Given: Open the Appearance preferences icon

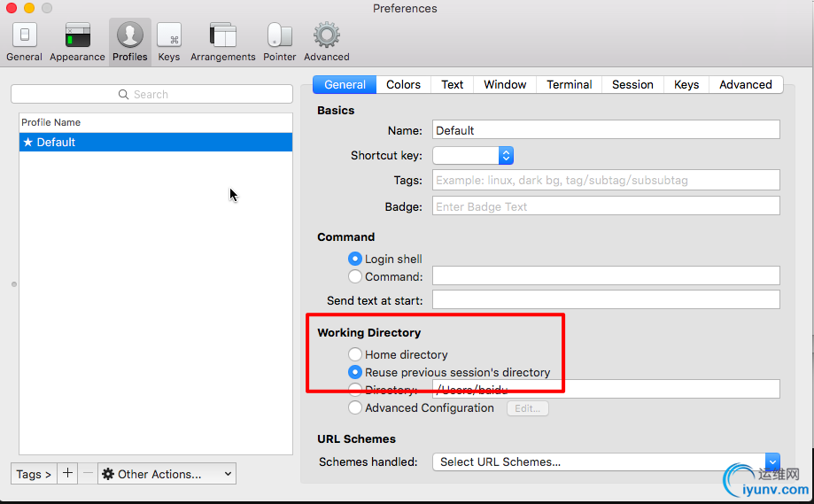Looking at the screenshot, I should 77,42.
